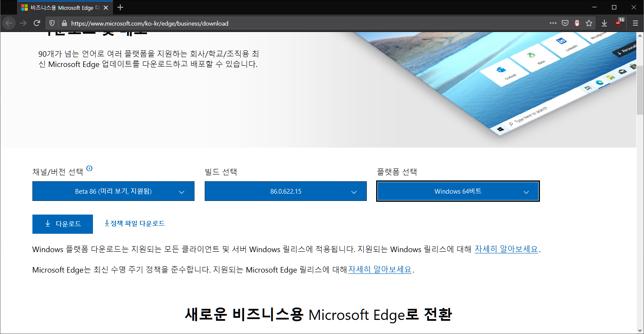Click 정책 파일 다운로드 link

pyautogui.click(x=134, y=223)
